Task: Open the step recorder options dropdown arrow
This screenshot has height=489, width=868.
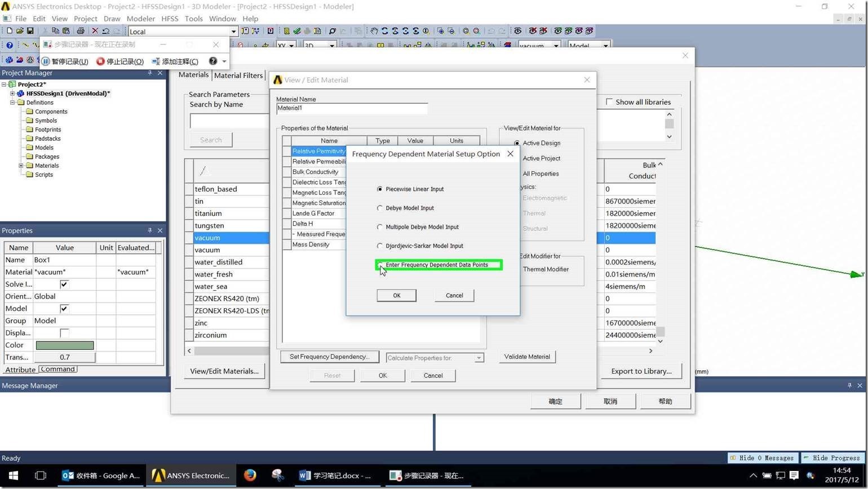Action: click(224, 61)
